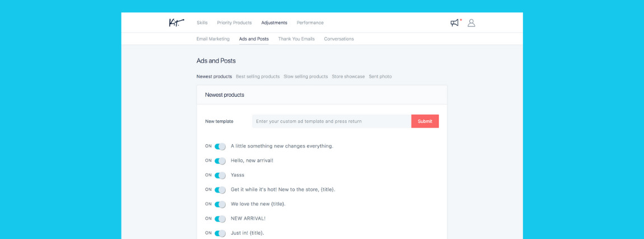
Task: Disable the "Just in! {title}" toggle
Action: (x=220, y=233)
